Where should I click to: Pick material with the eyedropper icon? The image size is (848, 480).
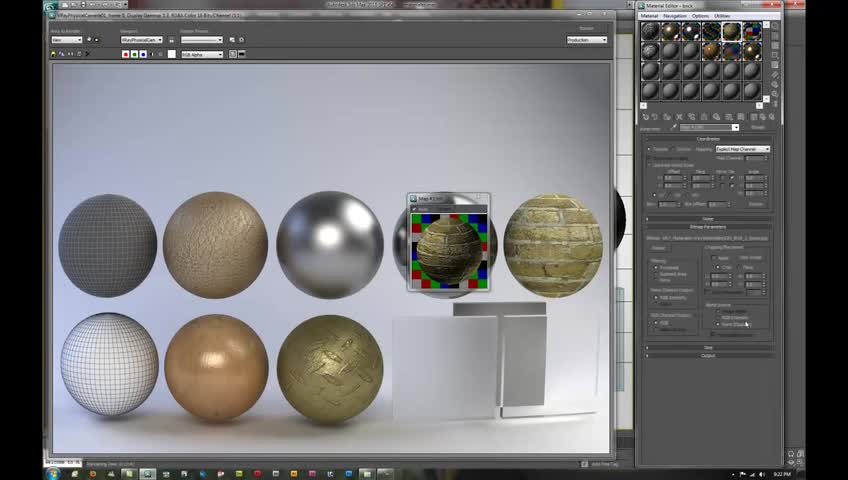pyautogui.click(x=673, y=128)
